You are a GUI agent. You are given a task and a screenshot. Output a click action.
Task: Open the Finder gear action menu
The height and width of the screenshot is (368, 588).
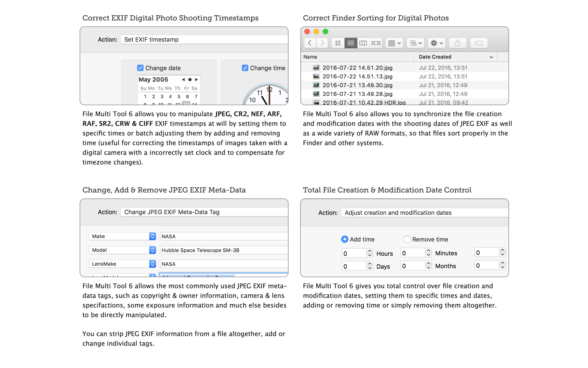click(x=437, y=43)
